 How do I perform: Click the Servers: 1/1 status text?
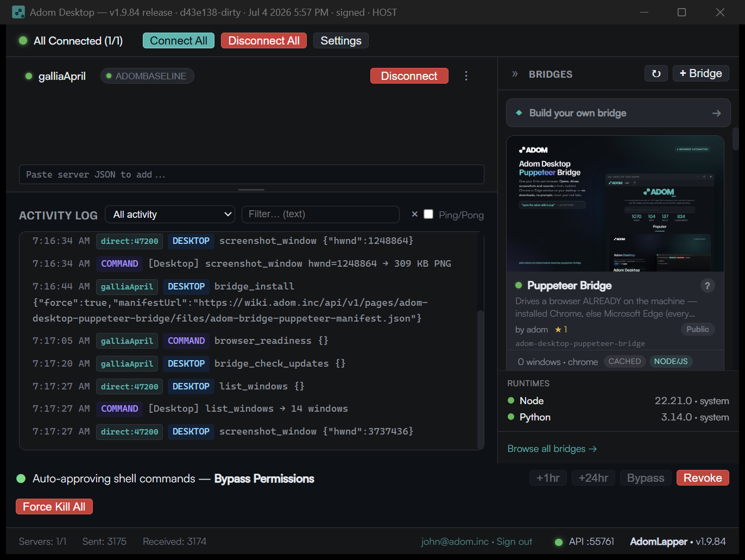(x=42, y=542)
